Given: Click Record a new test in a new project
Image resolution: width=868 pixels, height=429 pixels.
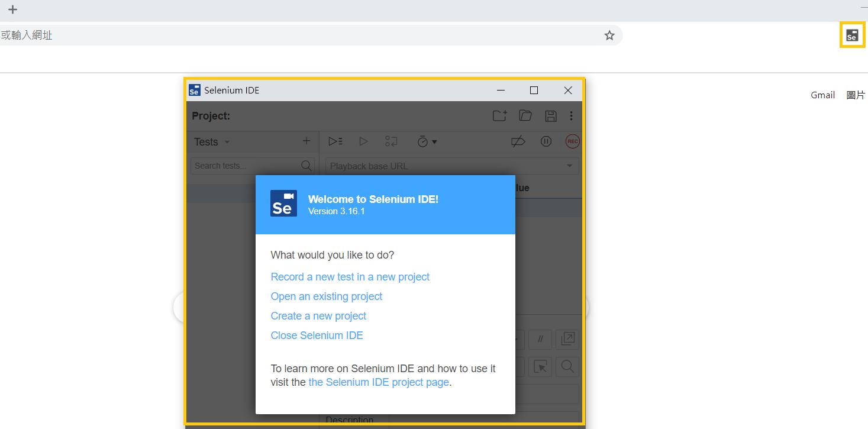Looking at the screenshot, I should point(350,277).
